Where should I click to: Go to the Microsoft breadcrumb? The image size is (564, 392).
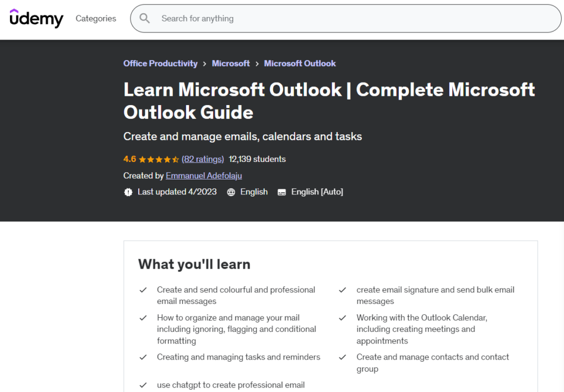tap(231, 63)
